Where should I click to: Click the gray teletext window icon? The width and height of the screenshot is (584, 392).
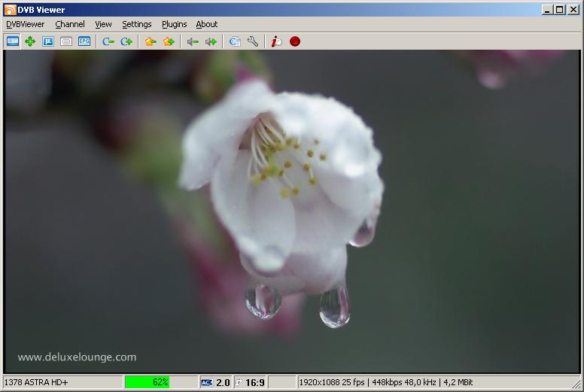[66, 41]
